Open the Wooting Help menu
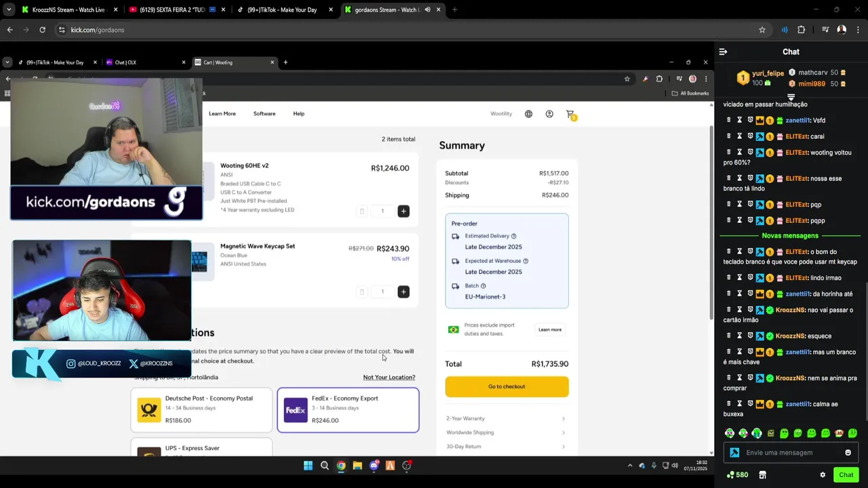 tap(299, 114)
